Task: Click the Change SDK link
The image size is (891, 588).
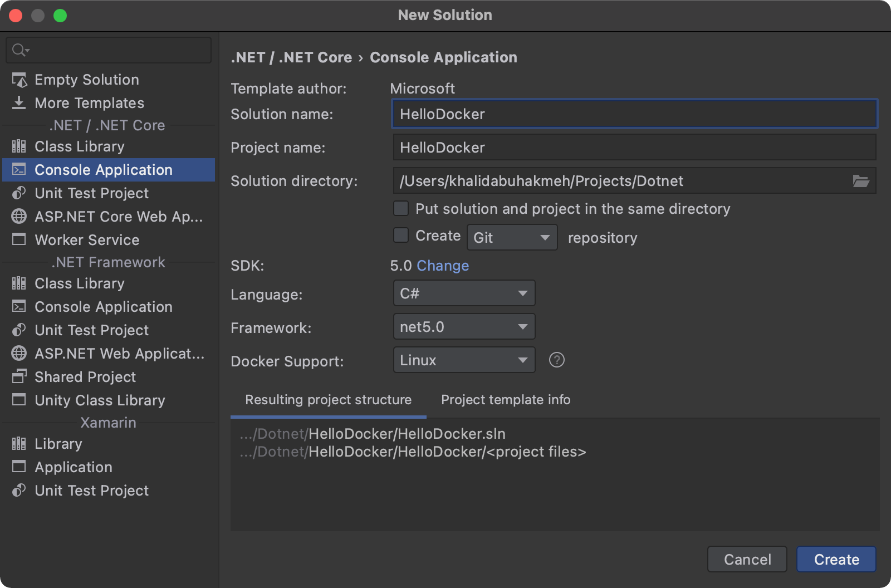Action: 443,266
